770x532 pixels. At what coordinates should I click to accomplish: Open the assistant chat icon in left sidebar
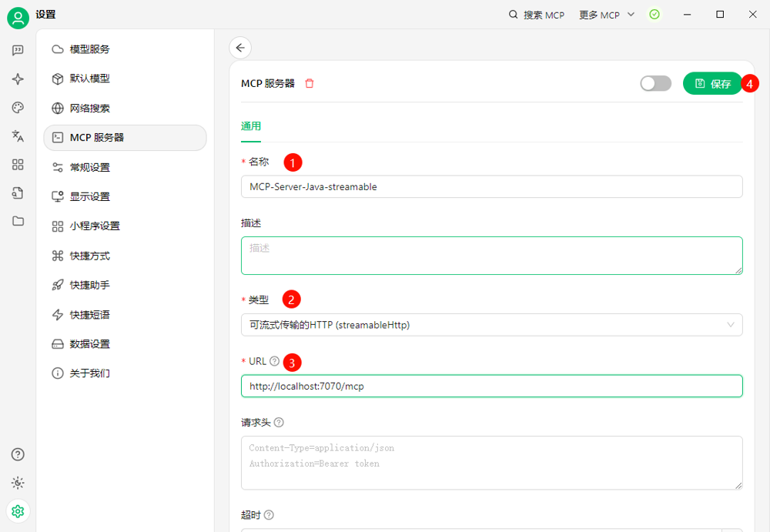tap(18, 51)
